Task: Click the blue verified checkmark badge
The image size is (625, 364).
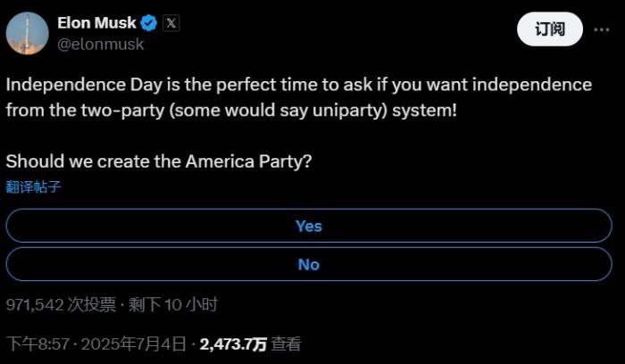Action: coord(150,23)
